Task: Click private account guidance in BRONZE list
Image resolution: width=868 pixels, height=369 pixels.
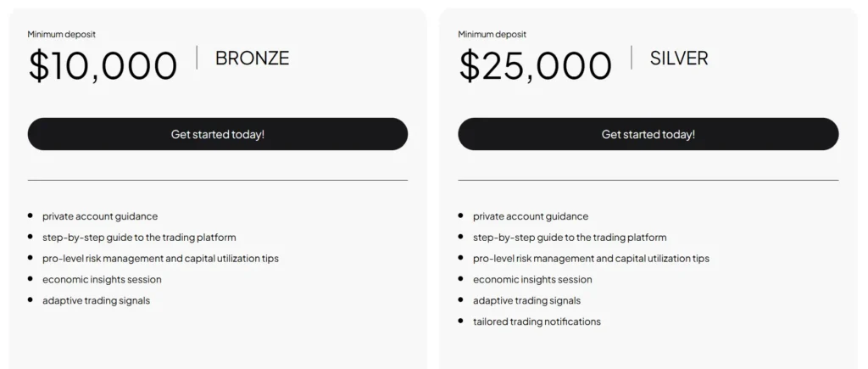Action: click(x=100, y=216)
